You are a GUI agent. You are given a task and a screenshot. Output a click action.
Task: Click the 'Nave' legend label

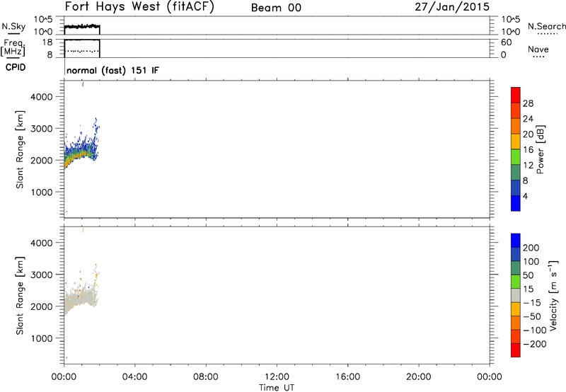(x=538, y=50)
